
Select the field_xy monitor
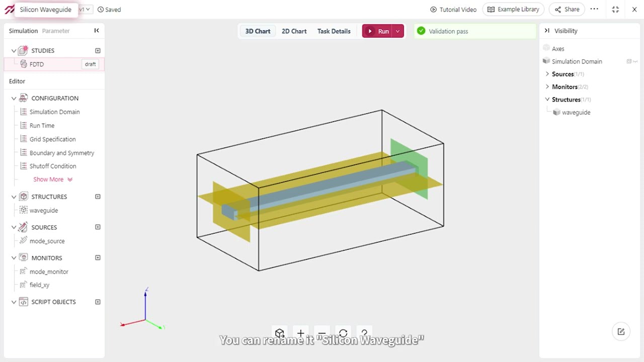click(x=39, y=285)
